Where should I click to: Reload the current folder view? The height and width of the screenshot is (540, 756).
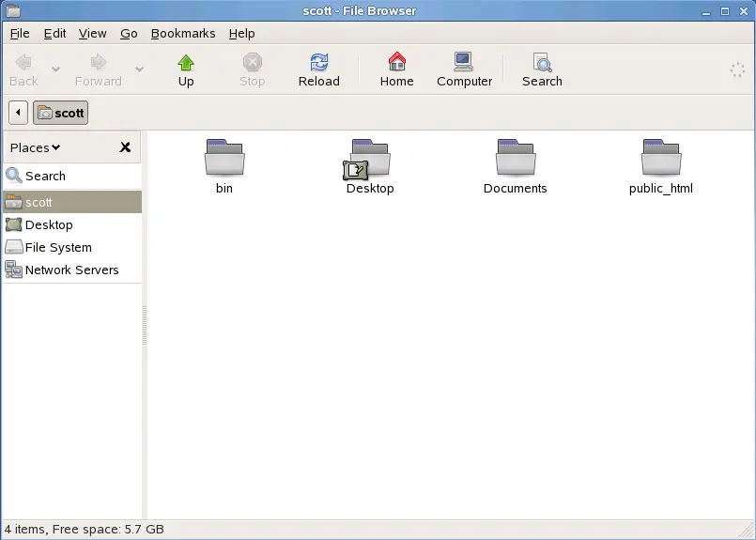318,69
